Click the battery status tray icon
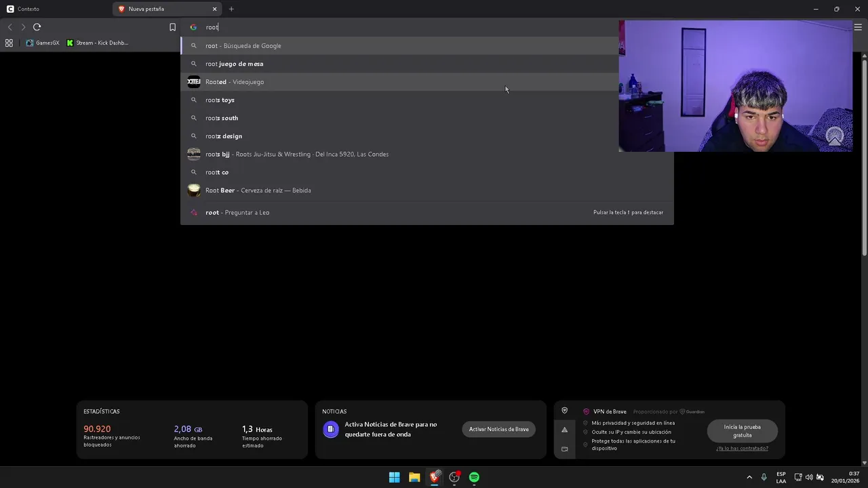868x488 pixels. [x=820, y=477]
